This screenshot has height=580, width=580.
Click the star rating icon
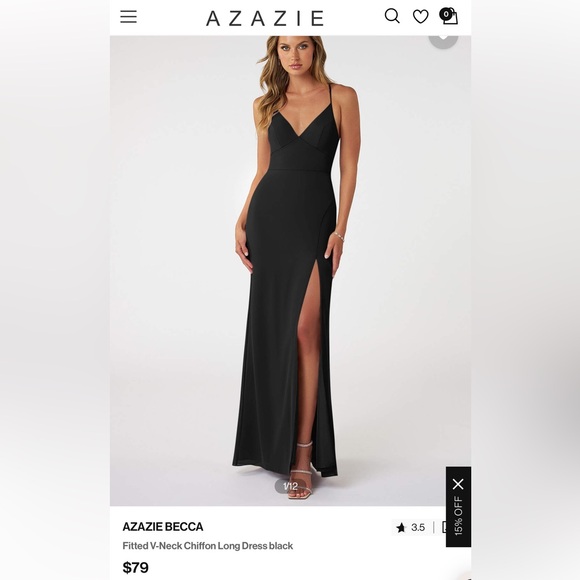401,527
